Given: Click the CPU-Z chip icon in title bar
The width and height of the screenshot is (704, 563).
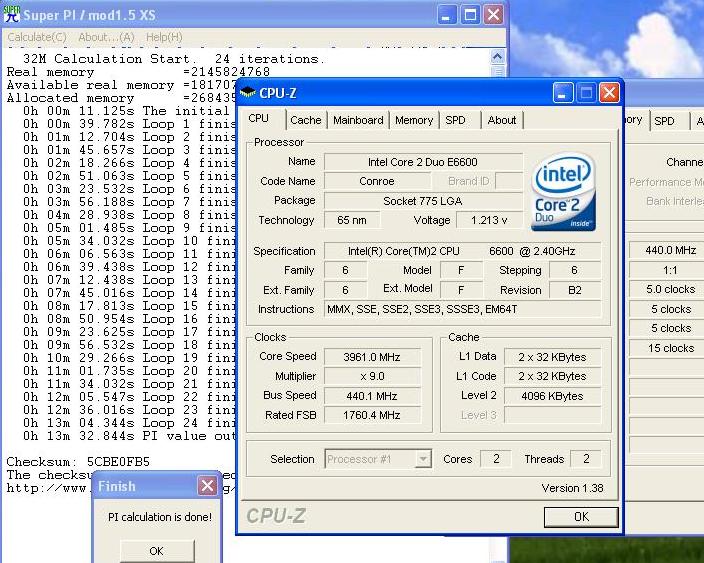Looking at the screenshot, I should point(247,93).
